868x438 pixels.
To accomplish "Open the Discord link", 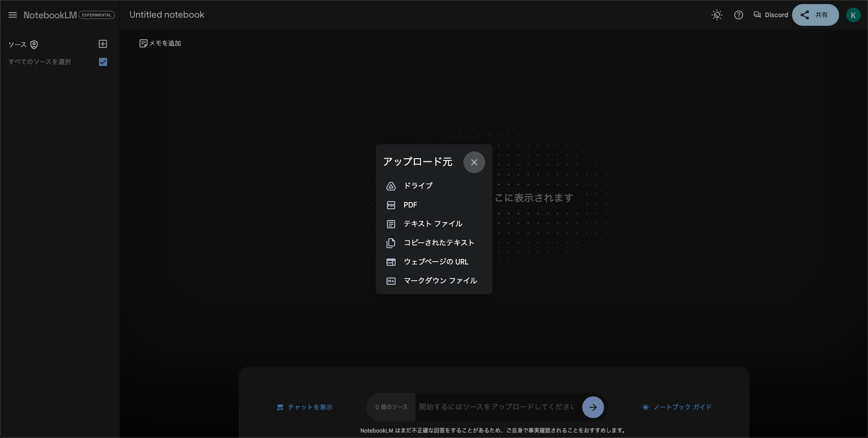I will 771,15.
